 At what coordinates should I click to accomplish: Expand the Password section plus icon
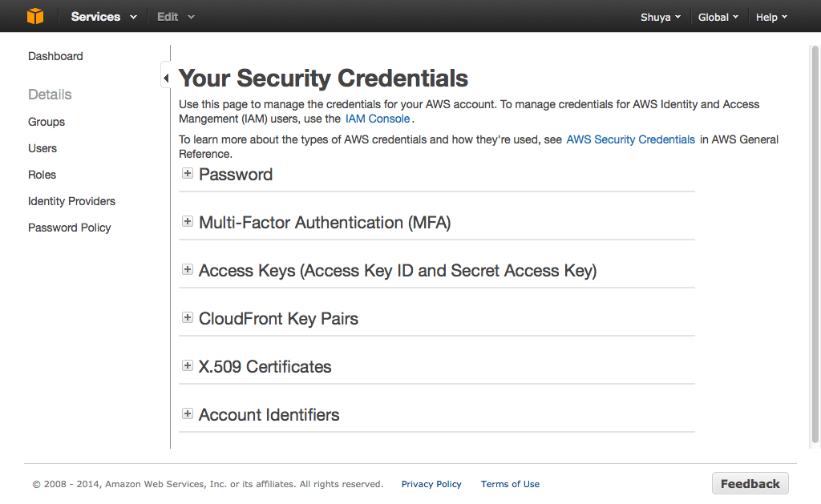pyautogui.click(x=188, y=174)
